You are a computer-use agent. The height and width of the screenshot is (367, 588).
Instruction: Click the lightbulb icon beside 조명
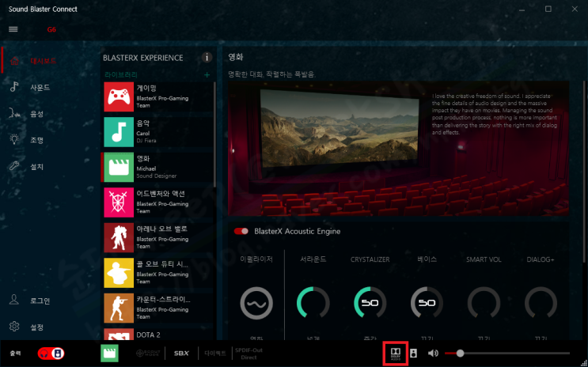click(14, 139)
